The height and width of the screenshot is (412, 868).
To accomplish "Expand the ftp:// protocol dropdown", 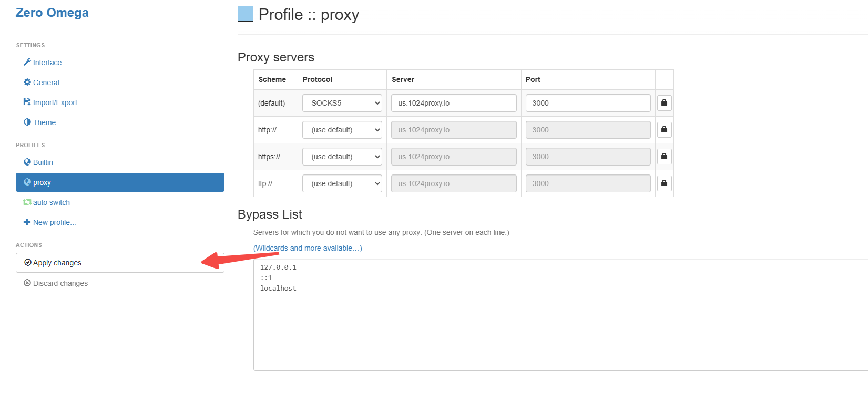I will (342, 183).
